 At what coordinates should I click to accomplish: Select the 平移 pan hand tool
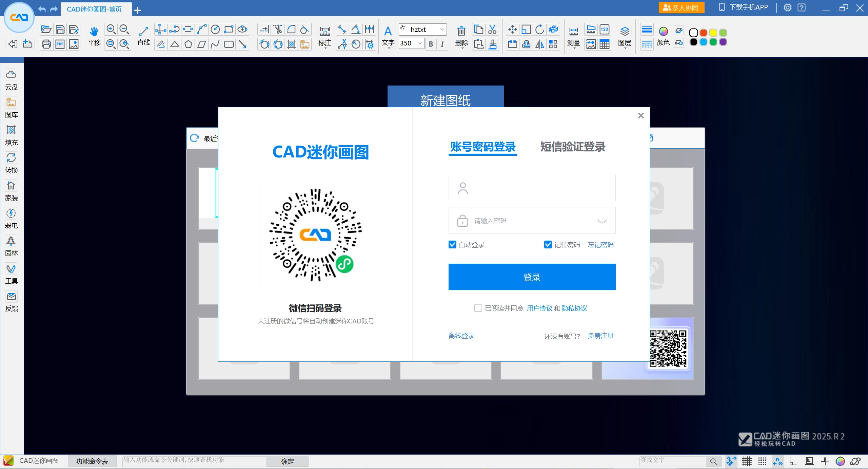point(94,32)
